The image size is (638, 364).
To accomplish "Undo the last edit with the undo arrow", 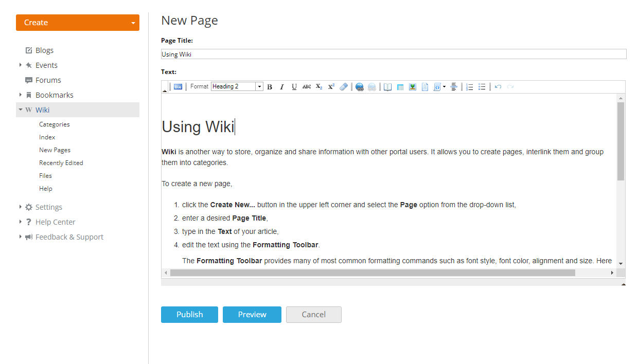I will [x=498, y=86].
